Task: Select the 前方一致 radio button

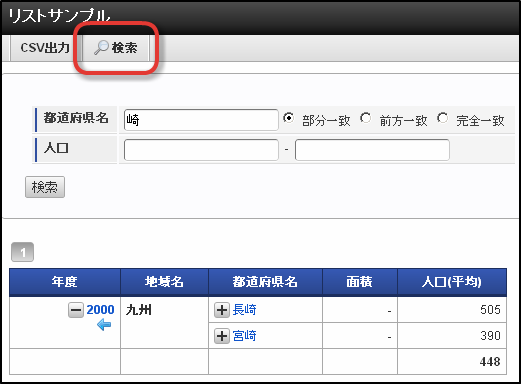Action: point(365,118)
